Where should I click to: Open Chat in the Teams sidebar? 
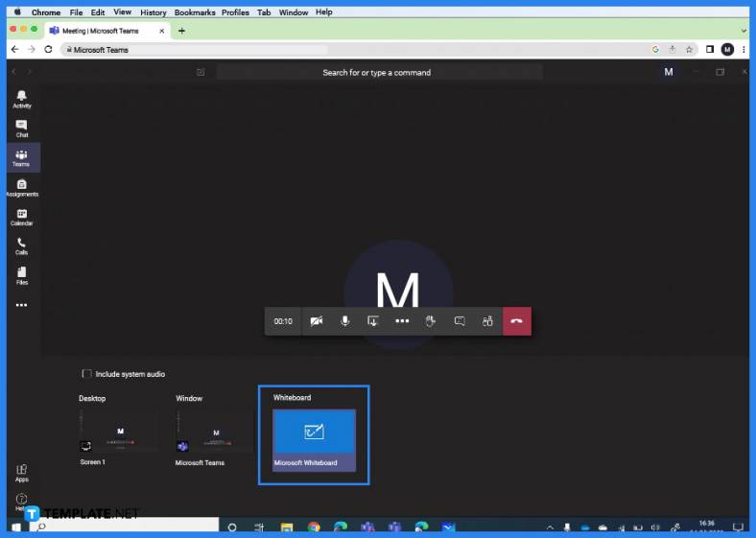pyautogui.click(x=22, y=129)
